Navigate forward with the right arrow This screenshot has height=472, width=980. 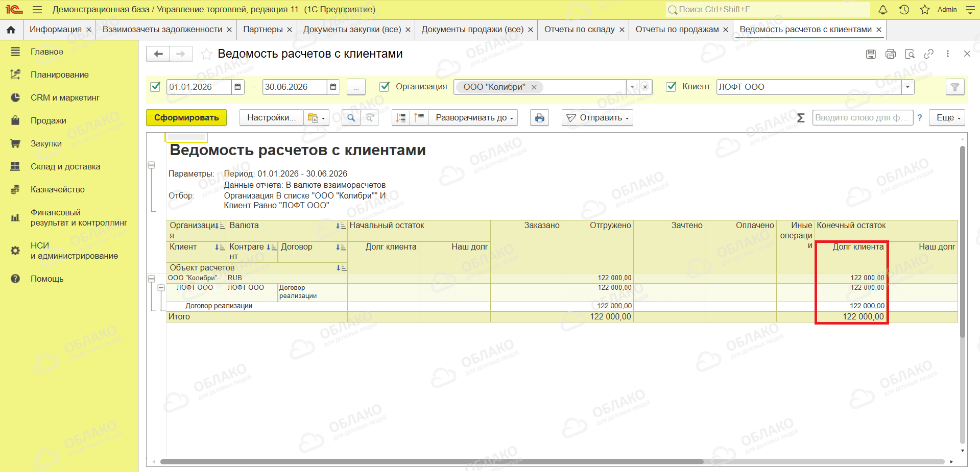coord(181,54)
